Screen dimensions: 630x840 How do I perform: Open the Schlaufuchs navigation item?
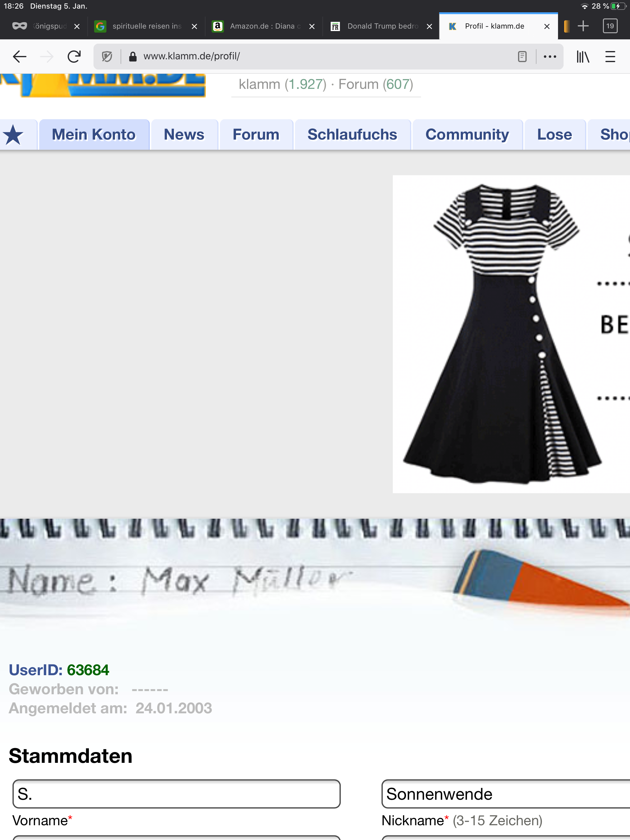[x=352, y=135]
